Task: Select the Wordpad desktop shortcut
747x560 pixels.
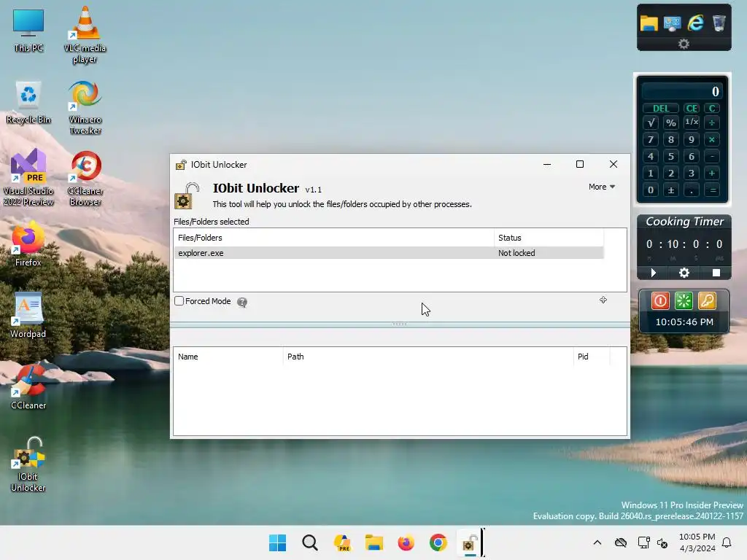Action: (28, 315)
